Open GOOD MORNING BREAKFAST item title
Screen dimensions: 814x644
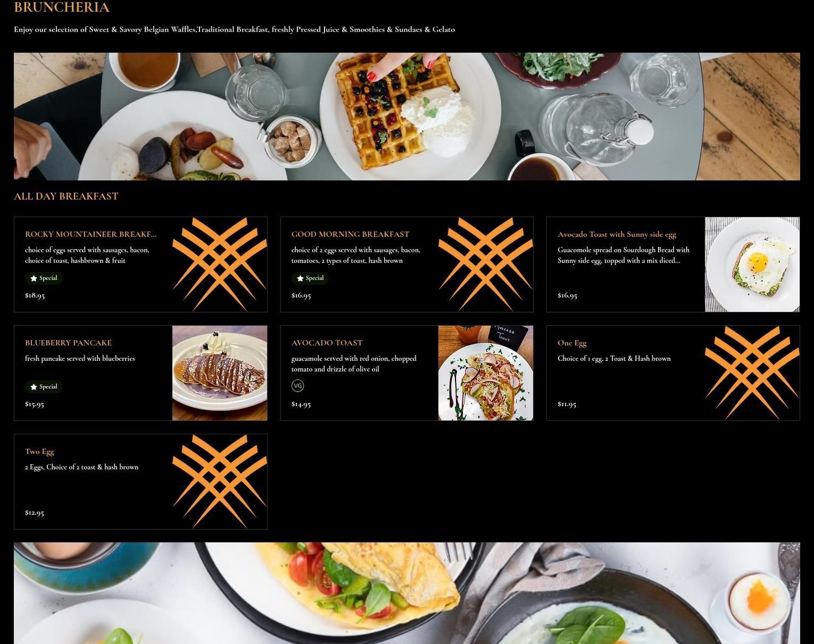[x=351, y=234]
